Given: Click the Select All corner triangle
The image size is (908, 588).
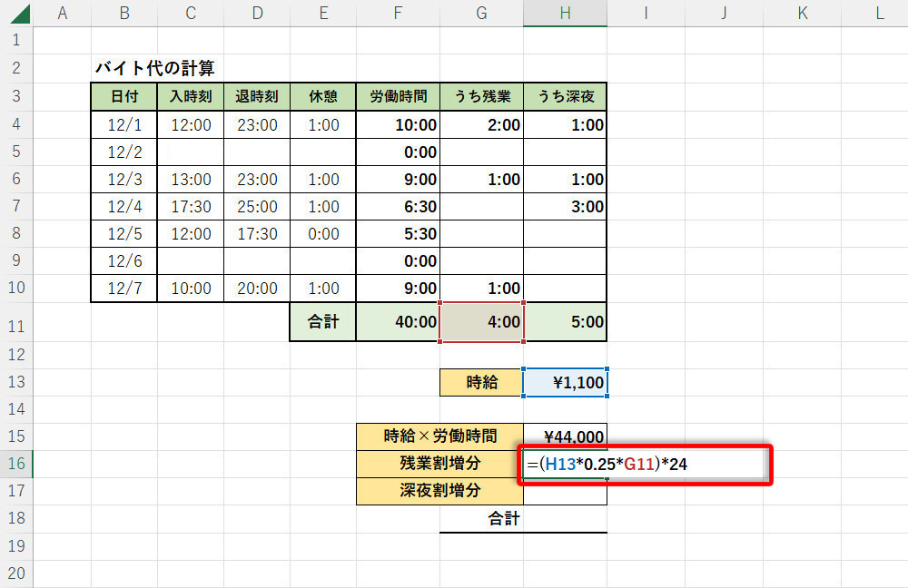Looking at the screenshot, I should [20, 14].
